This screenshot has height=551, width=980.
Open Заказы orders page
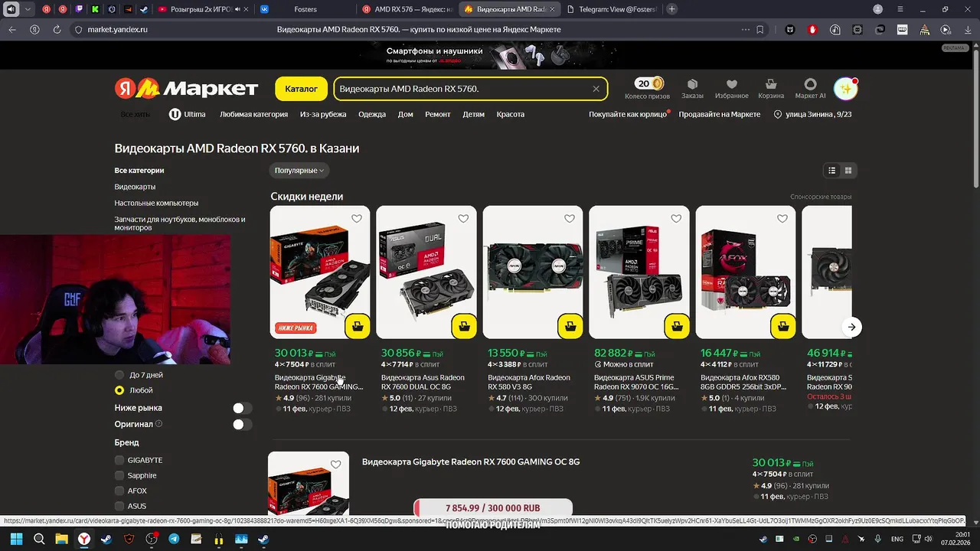tap(692, 89)
